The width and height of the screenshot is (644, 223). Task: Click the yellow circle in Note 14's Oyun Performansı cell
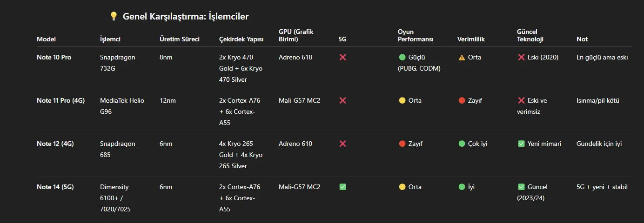[x=402, y=187]
